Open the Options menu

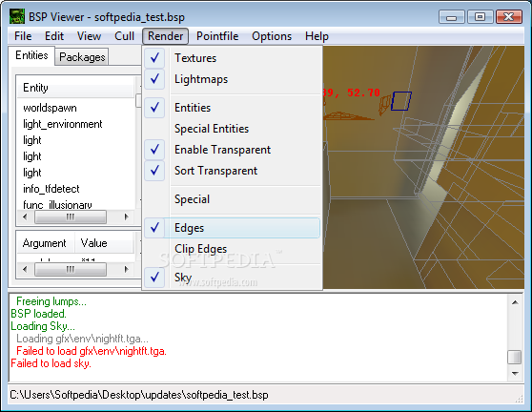click(272, 36)
